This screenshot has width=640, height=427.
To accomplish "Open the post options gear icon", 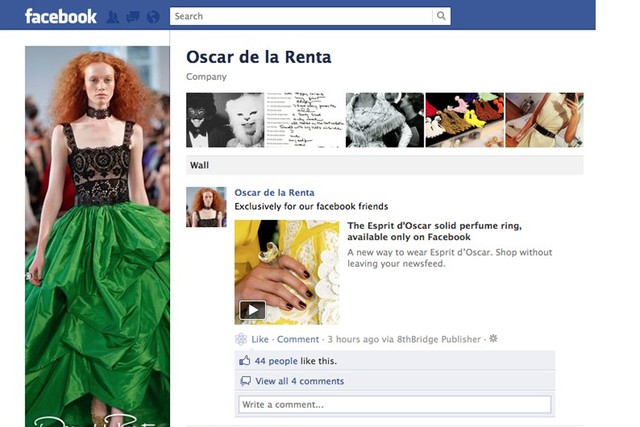I will click(x=493, y=338).
